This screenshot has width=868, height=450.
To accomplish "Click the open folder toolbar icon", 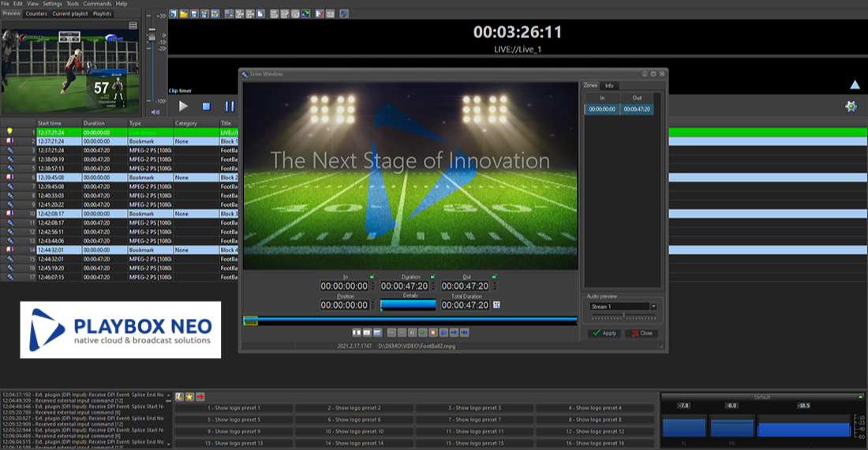I will (184, 14).
